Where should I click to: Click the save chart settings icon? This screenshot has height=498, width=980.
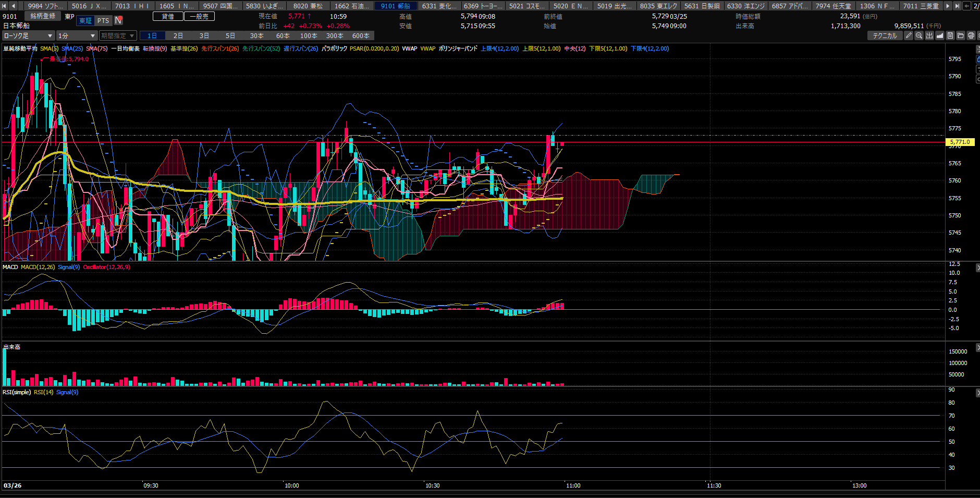tap(950, 35)
